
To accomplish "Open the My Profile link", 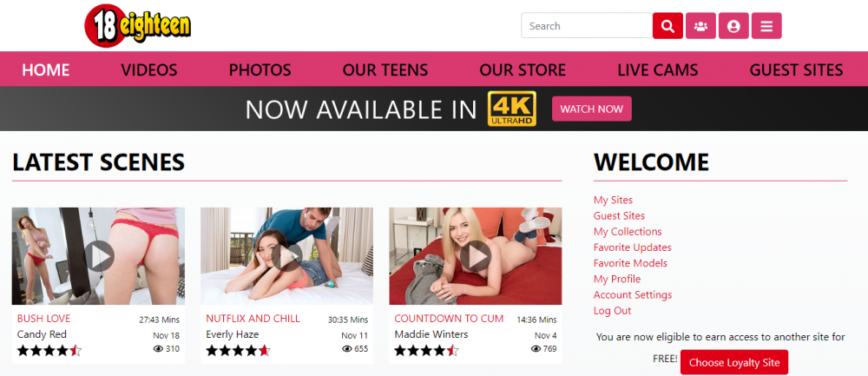I will point(616,279).
